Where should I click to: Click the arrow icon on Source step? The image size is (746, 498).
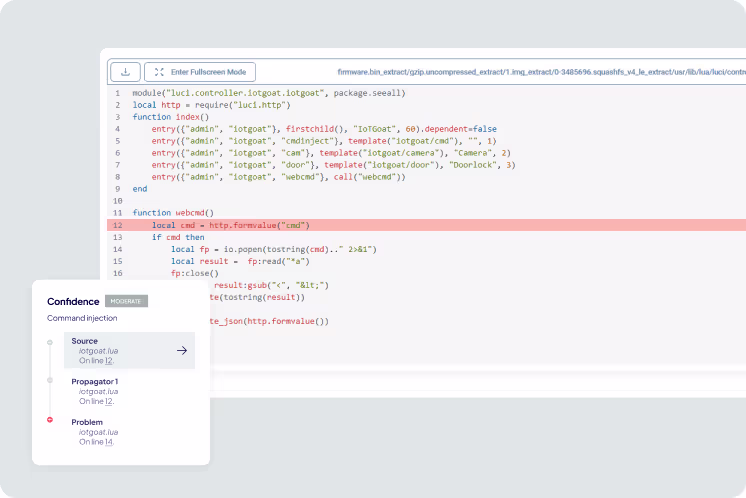click(181, 350)
